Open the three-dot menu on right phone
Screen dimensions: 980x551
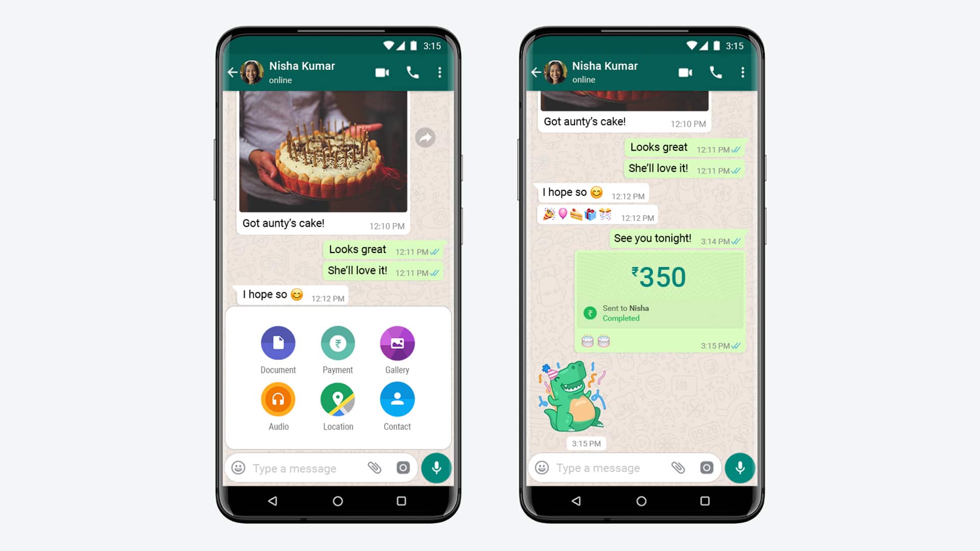pos(742,71)
